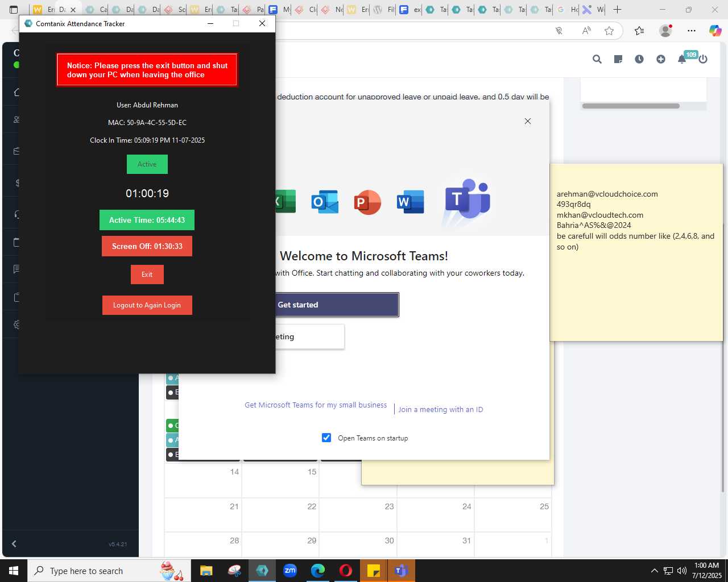728x582 pixels.
Task: Open a new browser tab with plus button
Action: (x=618, y=10)
